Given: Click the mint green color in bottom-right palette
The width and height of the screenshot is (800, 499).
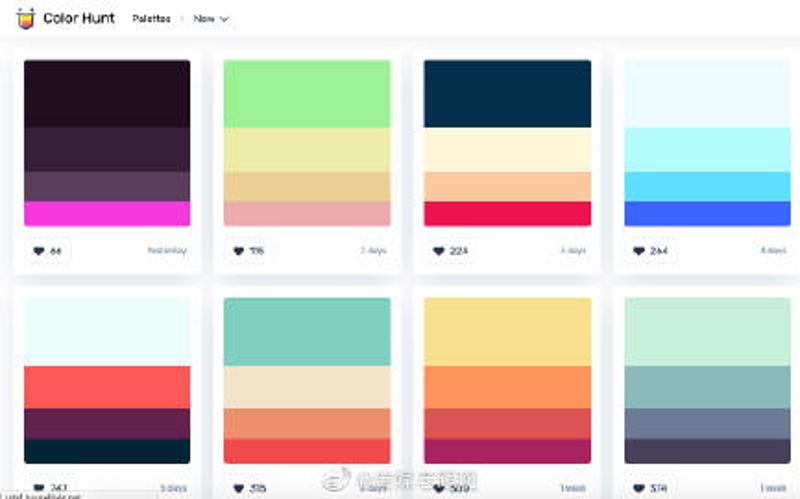Looking at the screenshot, I should 707,332.
